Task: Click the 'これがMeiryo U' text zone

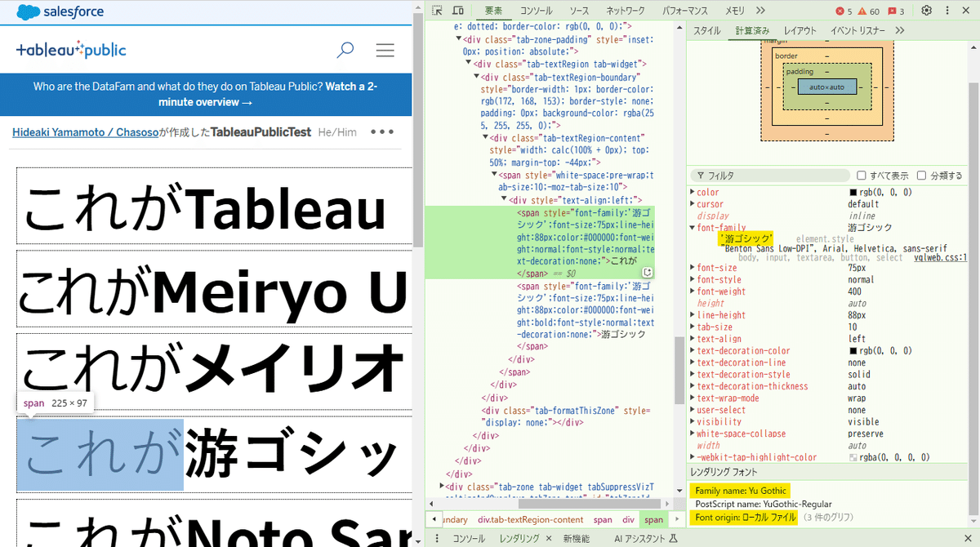Action: tap(212, 287)
